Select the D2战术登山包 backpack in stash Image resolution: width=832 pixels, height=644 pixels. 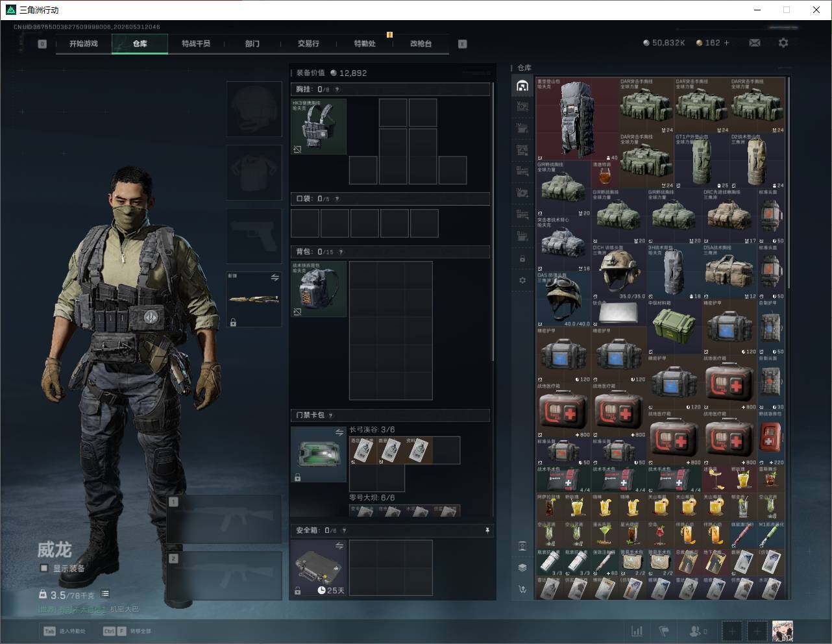(758, 161)
